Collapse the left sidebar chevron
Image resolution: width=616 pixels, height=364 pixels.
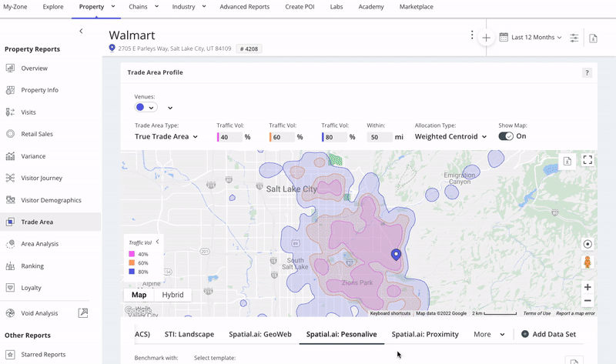81,31
